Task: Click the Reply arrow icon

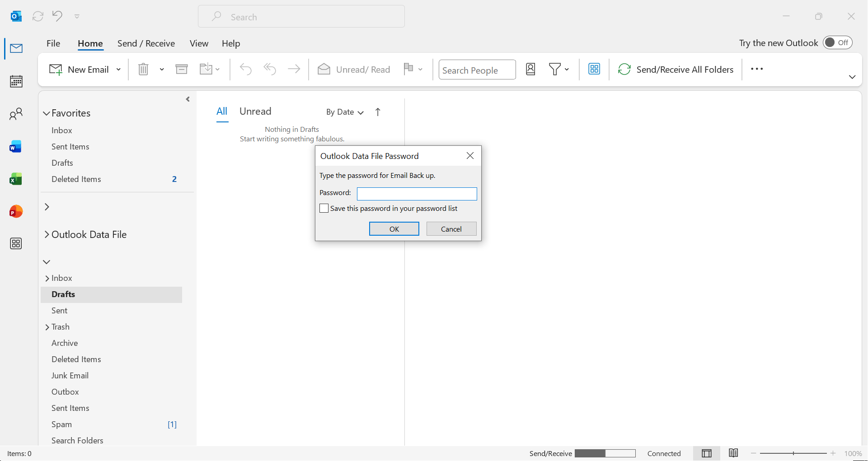Action: click(246, 69)
